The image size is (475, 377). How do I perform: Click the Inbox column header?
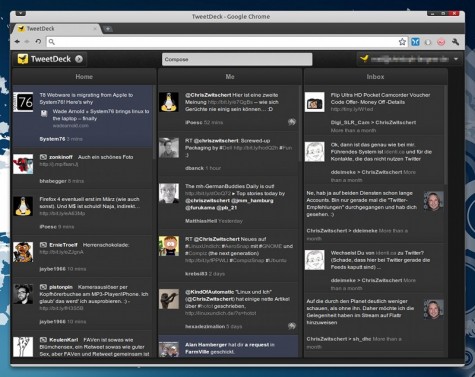pos(375,77)
